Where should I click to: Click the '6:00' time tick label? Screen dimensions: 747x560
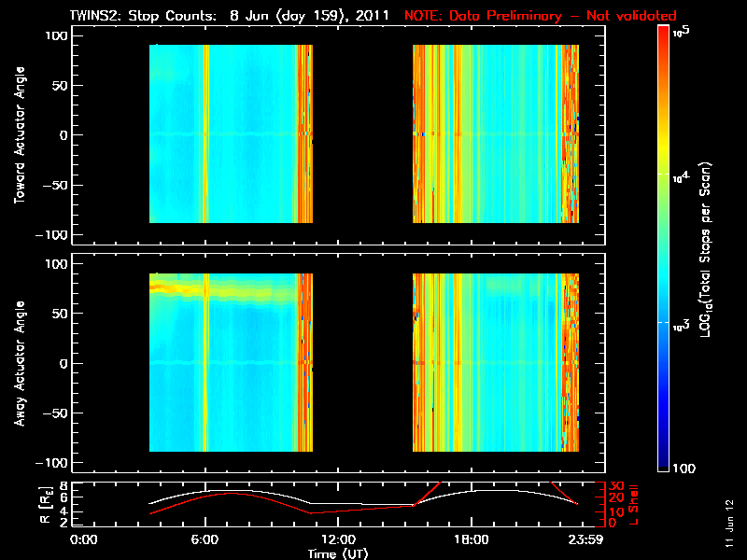[x=204, y=539]
